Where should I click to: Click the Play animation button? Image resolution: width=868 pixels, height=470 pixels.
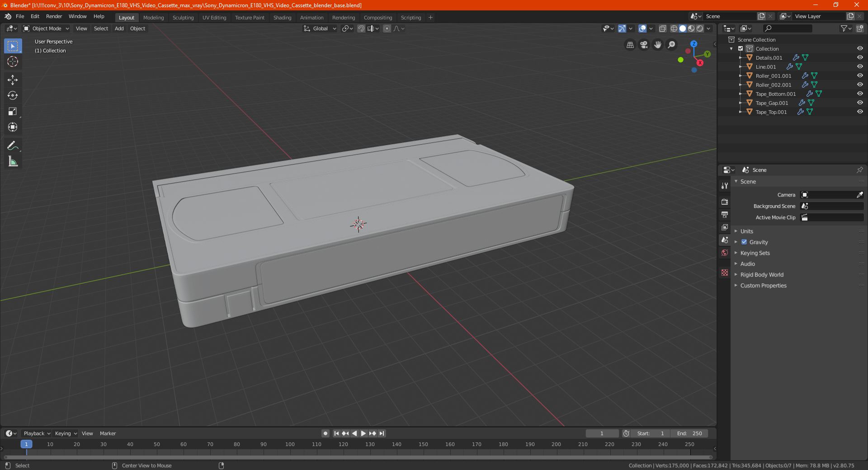pyautogui.click(x=363, y=433)
